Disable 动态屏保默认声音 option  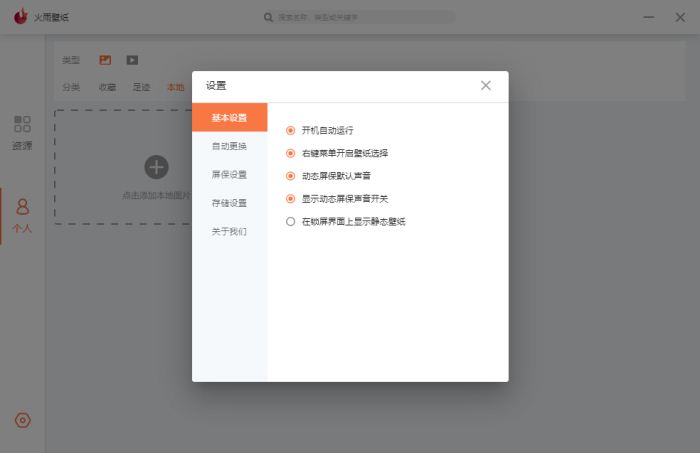(291, 176)
